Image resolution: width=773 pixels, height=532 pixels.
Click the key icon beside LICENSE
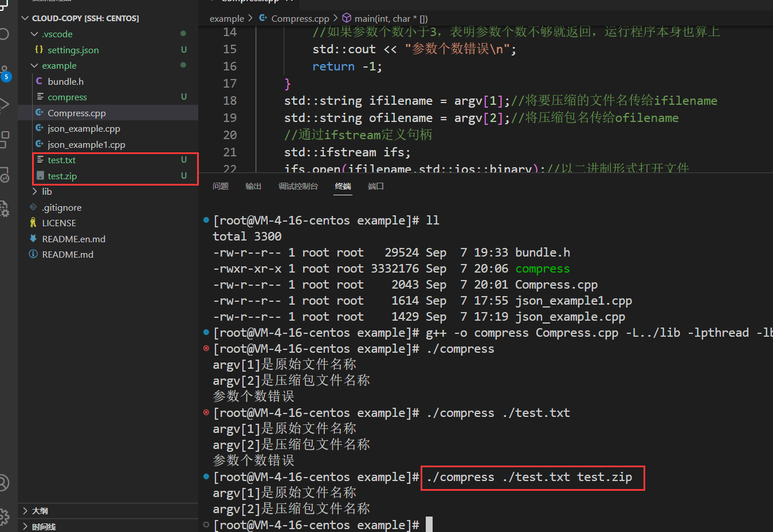coord(33,223)
